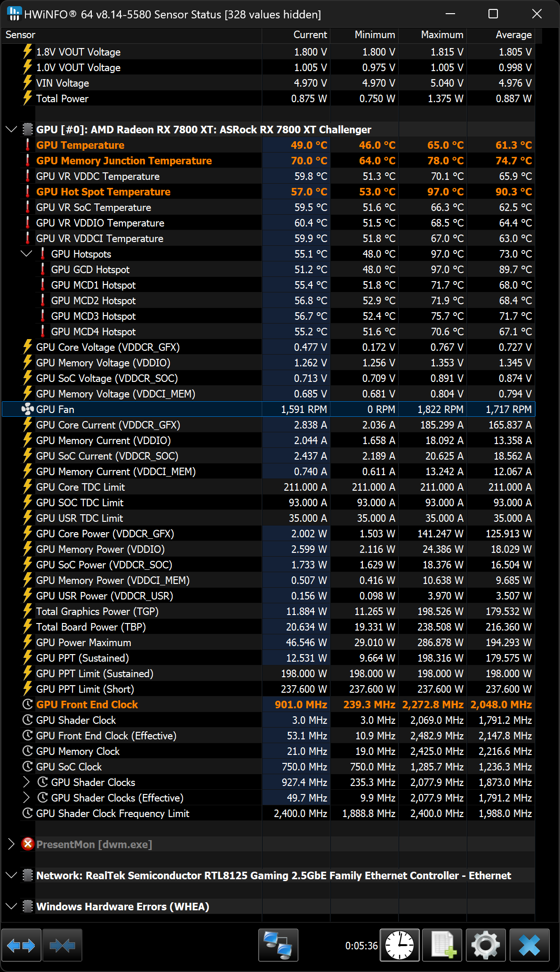Select Total Graphics Power (TGP) row
Image resolution: width=560 pixels, height=972 pixels.
coord(268,611)
